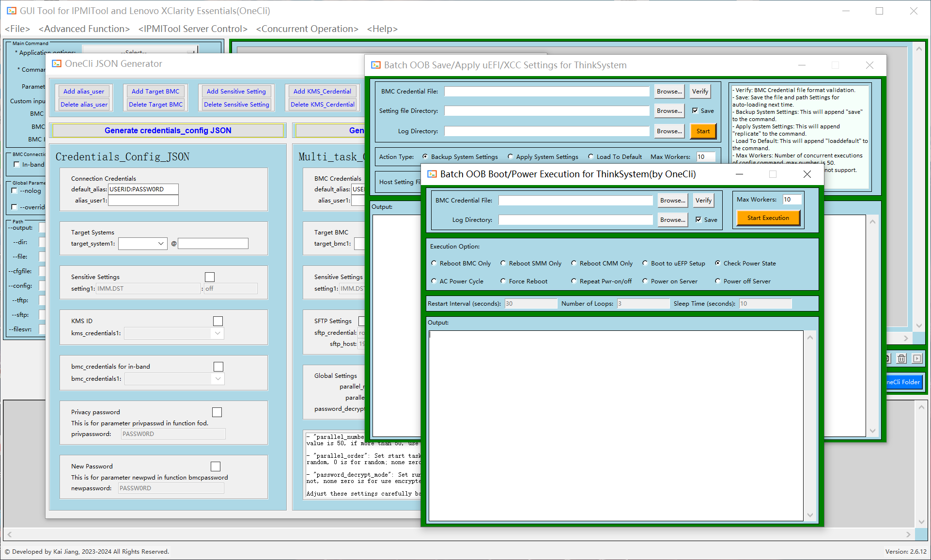Toggle Save checkbox in Boot/Power Execution window
The image size is (931, 560).
[698, 219]
